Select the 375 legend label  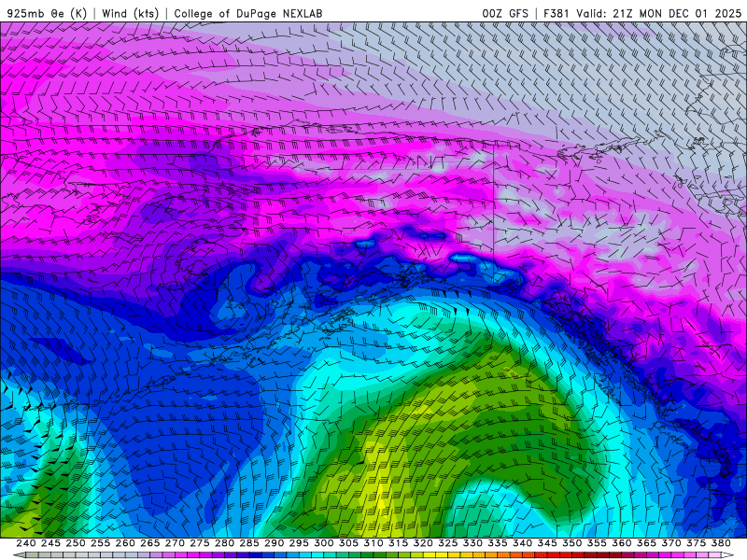(696, 543)
